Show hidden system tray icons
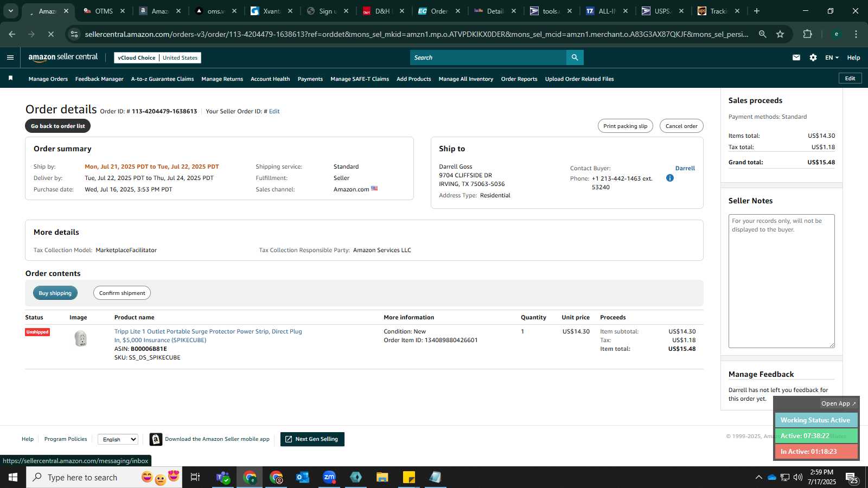 click(x=758, y=477)
